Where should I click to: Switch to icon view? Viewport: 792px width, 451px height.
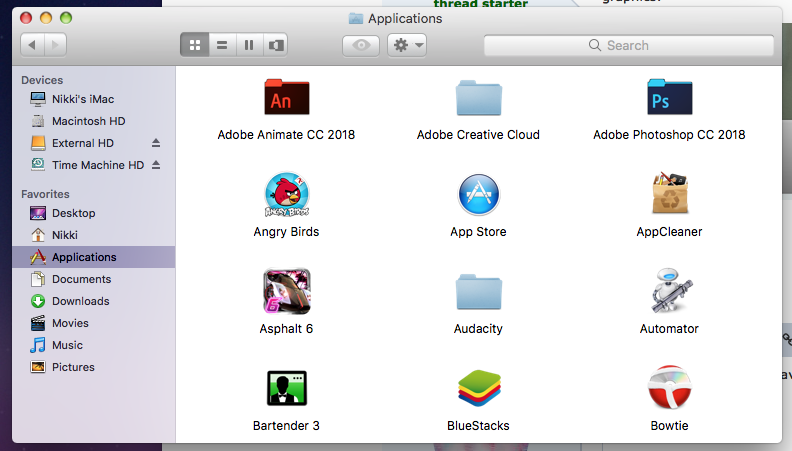point(194,45)
